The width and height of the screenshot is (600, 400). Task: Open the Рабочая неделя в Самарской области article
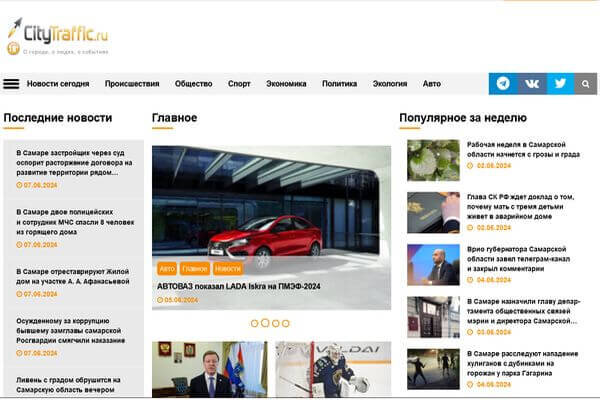[x=523, y=149]
